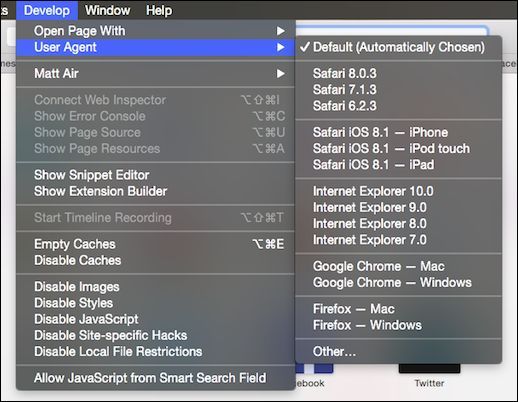The width and height of the screenshot is (518, 402).
Task: Choose Google Chrome — Mac agent
Action: 398,266
